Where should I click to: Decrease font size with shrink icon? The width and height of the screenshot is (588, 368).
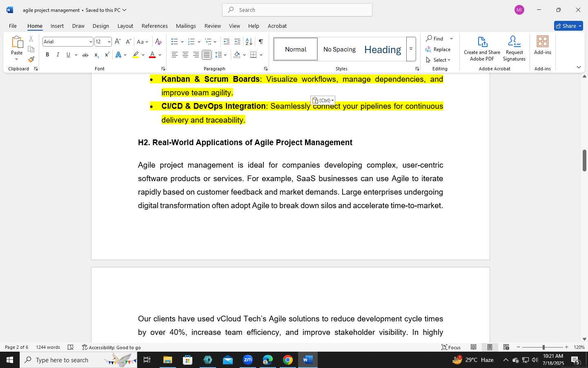[x=128, y=42]
